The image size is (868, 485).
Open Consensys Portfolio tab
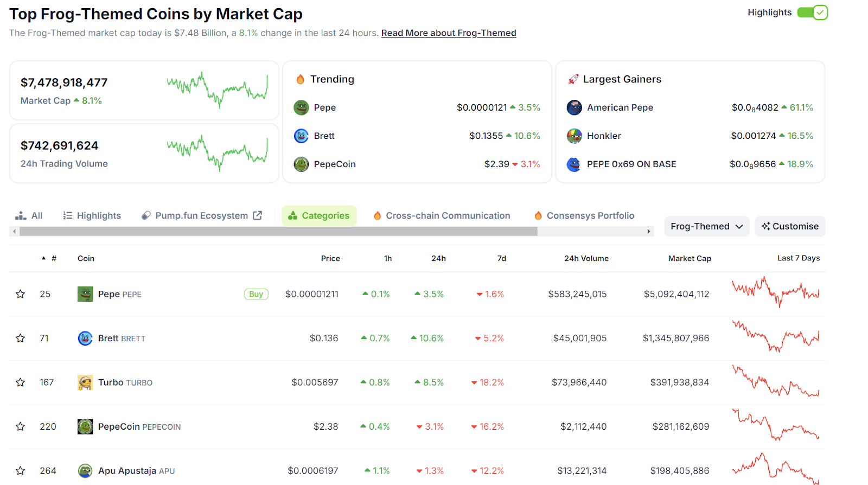[584, 215]
